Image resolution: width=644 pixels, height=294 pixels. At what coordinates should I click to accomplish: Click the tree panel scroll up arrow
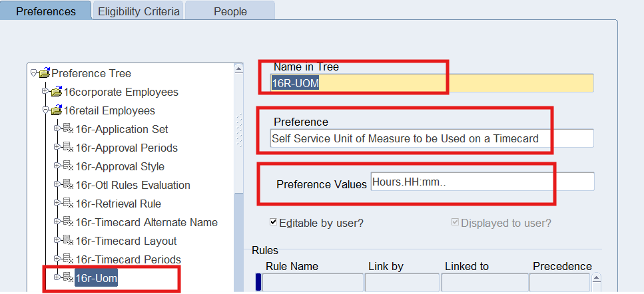tap(238, 69)
